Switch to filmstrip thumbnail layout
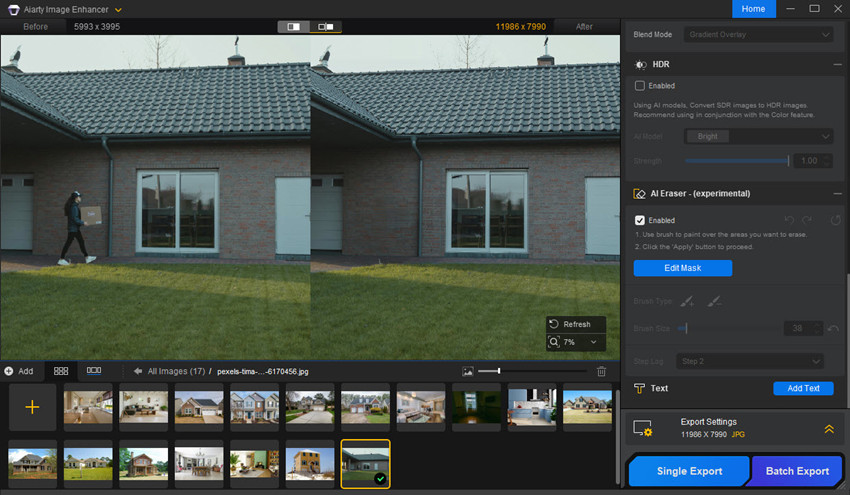Viewport: 850px width, 495px height. coord(94,371)
